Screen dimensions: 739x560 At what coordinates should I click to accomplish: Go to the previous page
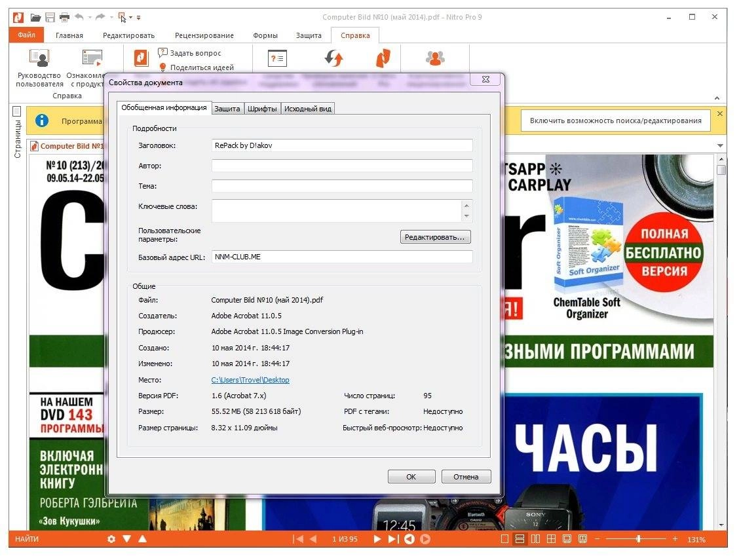[x=313, y=539]
